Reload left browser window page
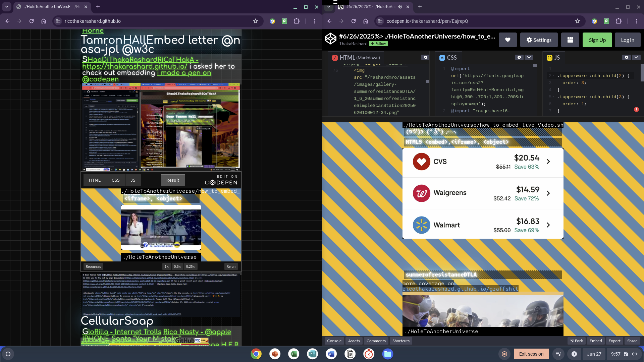The height and width of the screenshot is (362, 644). [32, 21]
